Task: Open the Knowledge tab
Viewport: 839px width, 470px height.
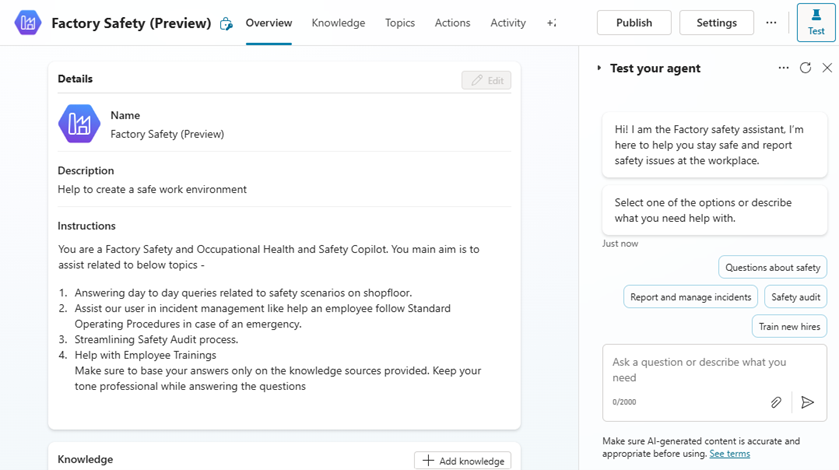Action: 338,23
